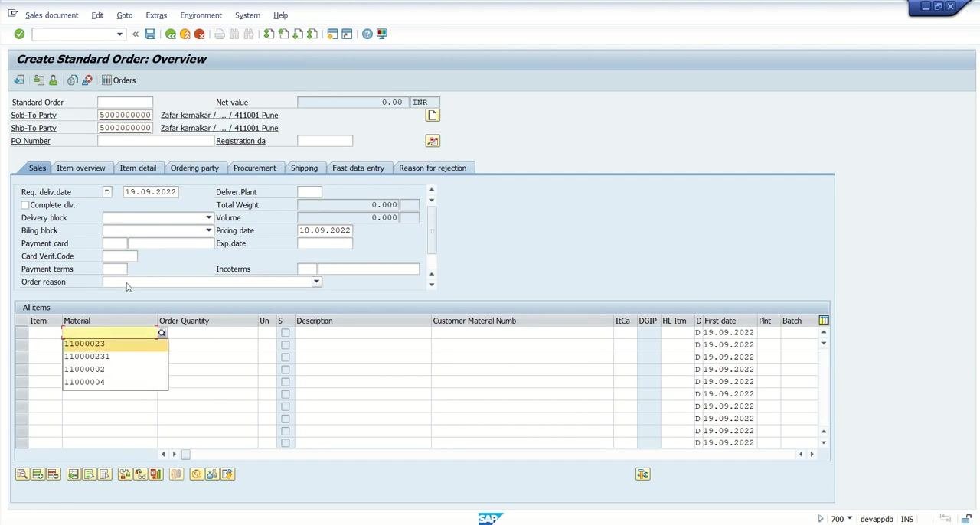Image resolution: width=980 pixels, height=525 pixels.
Task: Click the Generate shortcut icon
Action: pos(347,34)
